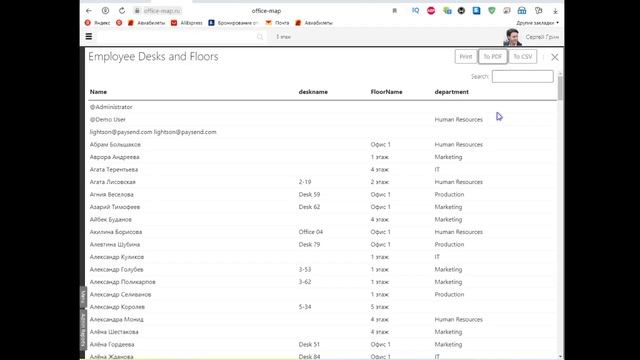Close the Employee Desks report

coord(555,57)
